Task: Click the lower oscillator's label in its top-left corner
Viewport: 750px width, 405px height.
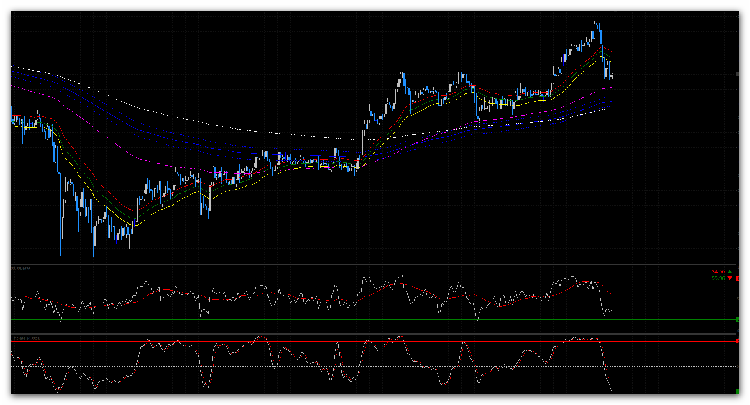Action: [26, 339]
